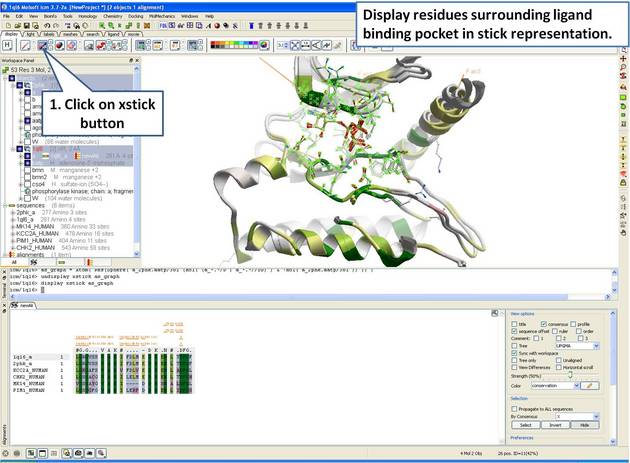Expand the sequences tree group
Viewport: 630px width, 463px height.
coord(5,206)
